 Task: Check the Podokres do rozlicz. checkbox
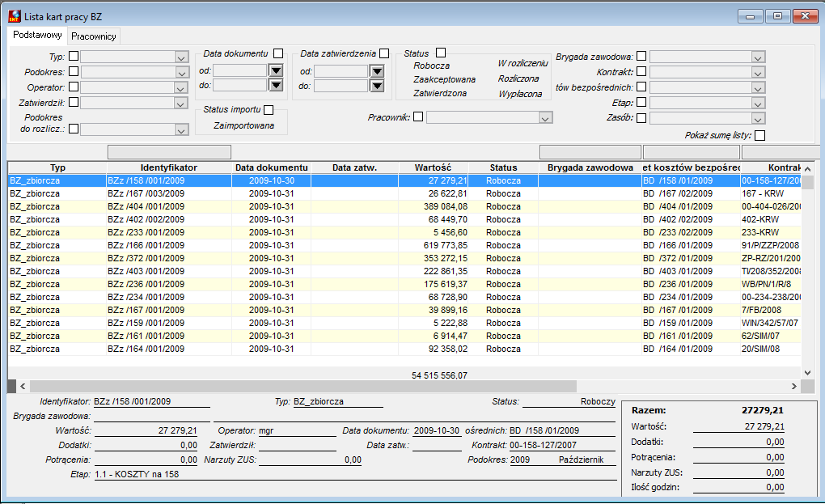point(74,129)
